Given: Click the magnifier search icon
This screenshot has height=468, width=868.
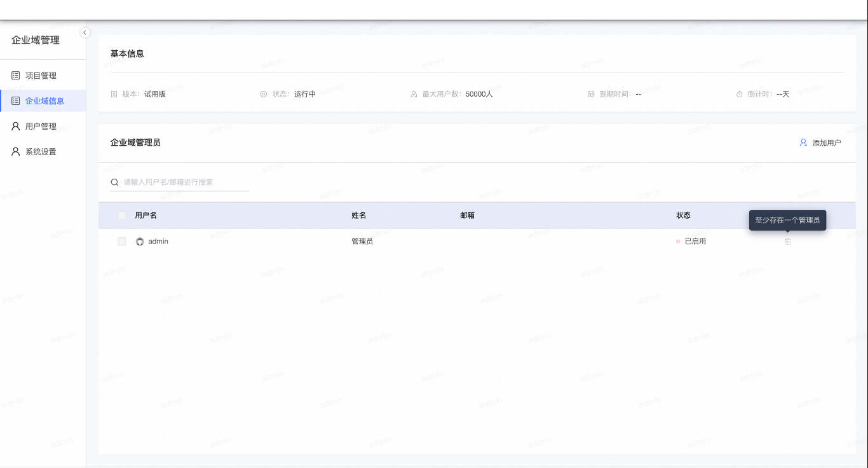Looking at the screenshot, I should (x=115, y=182).
